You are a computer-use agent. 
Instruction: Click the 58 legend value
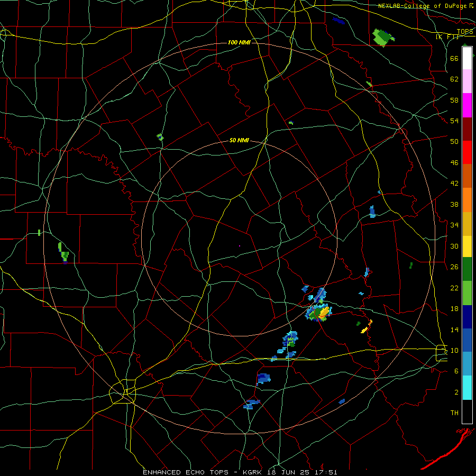[454, 100]
